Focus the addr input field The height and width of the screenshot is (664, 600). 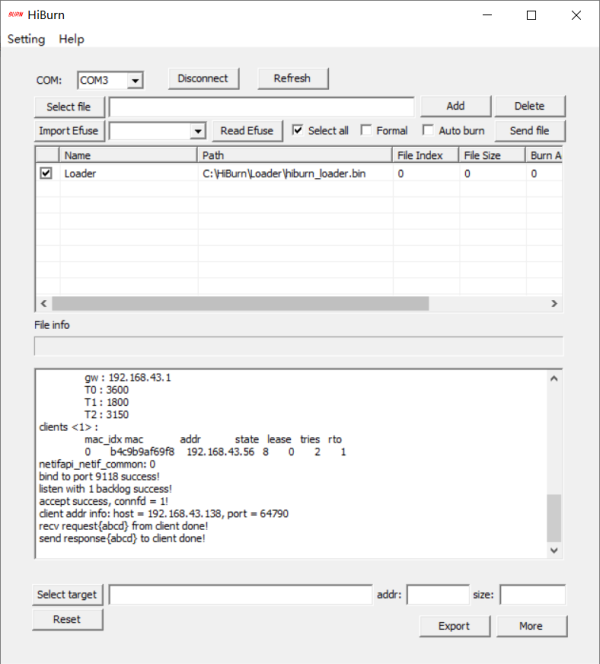438,595
